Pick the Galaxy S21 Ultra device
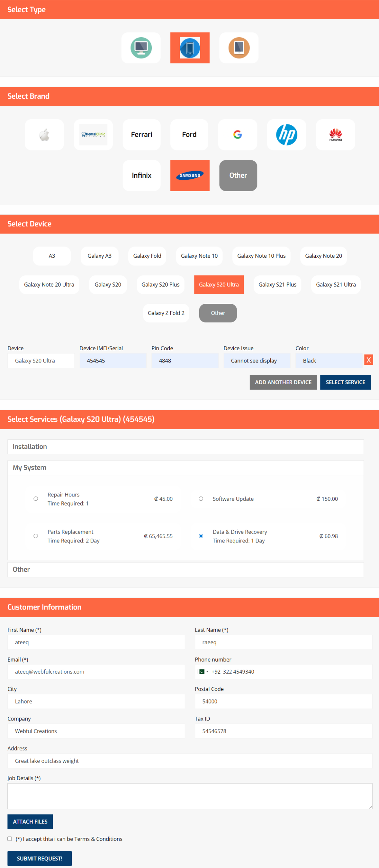The image size is (379, 868). coord(336,284)
